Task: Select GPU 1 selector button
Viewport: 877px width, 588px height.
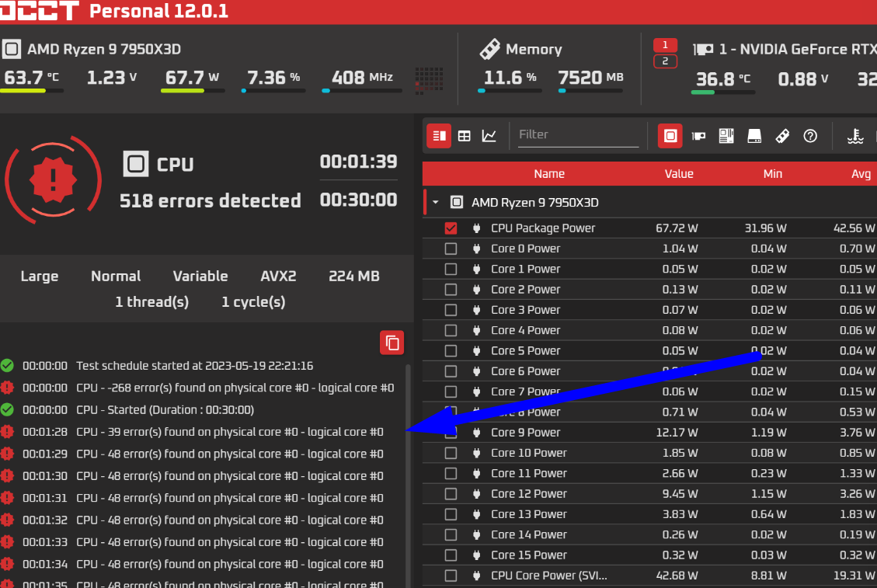Action: pos(665,45)
